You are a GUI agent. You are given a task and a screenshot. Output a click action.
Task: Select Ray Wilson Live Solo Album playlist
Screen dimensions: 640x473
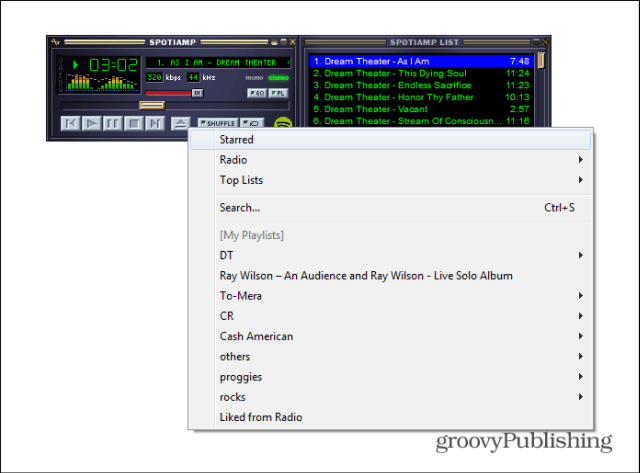(x=391, y=276)
